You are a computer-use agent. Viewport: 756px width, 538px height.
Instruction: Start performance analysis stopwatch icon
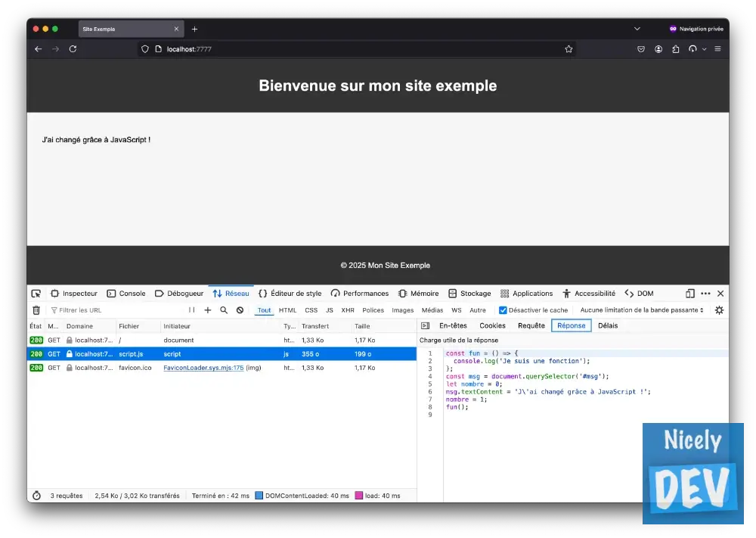pyautogui.click(x=36, y=496)
